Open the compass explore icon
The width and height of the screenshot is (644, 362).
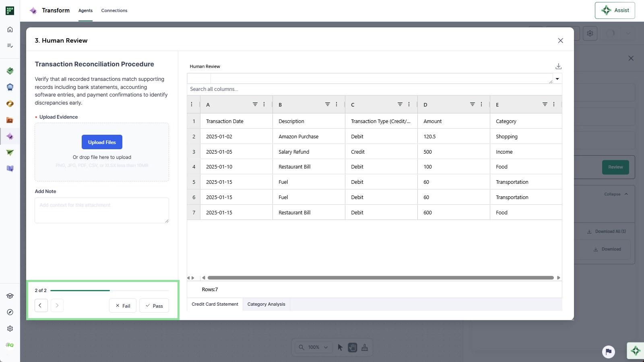pos(10,312)
